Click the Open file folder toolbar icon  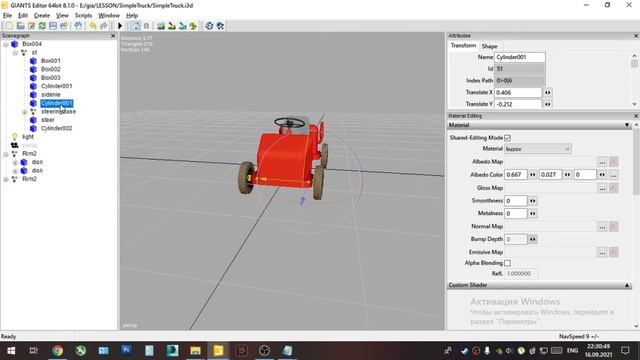pyautogui.click(x=20, y=26)
